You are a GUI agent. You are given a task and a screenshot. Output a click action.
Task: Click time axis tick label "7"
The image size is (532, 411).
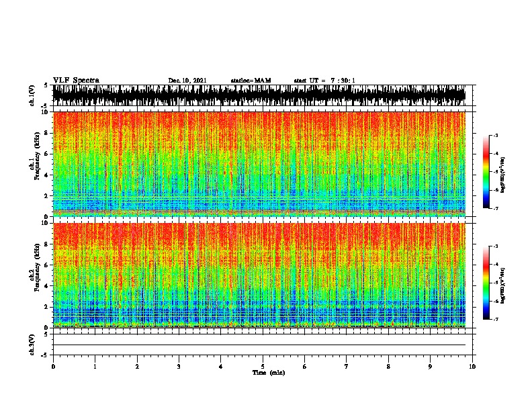tap(347, 366)
